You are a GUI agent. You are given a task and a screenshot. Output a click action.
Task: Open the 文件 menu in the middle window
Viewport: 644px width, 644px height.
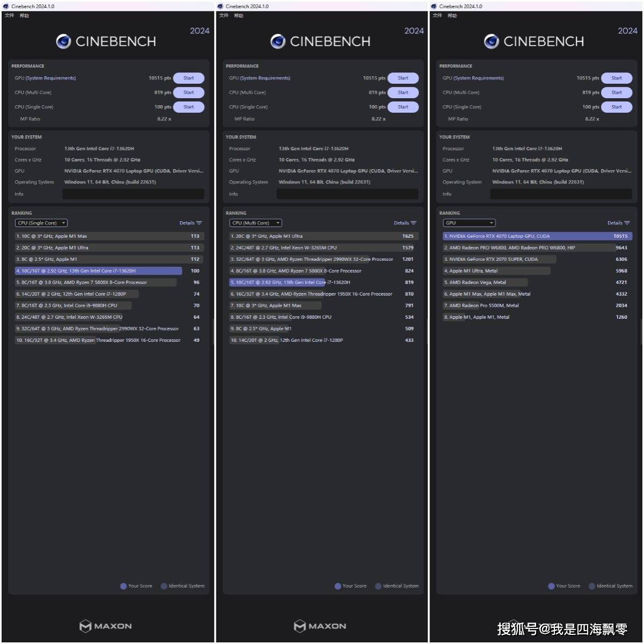(224, 16)
